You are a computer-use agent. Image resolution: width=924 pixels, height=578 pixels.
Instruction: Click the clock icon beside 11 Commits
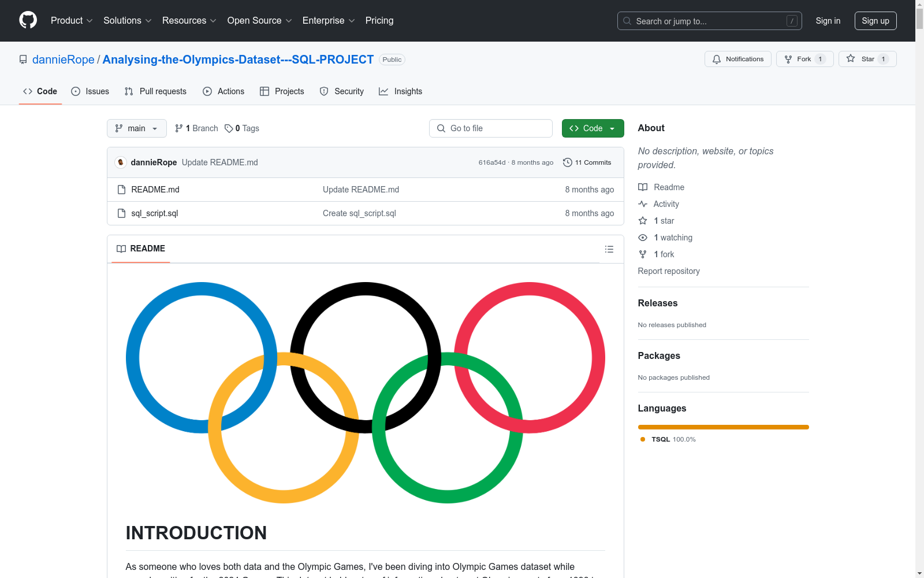coord(568,162)
